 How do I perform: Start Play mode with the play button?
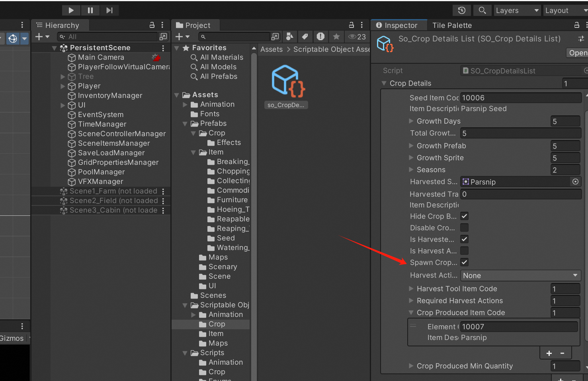tap(71, 10)
